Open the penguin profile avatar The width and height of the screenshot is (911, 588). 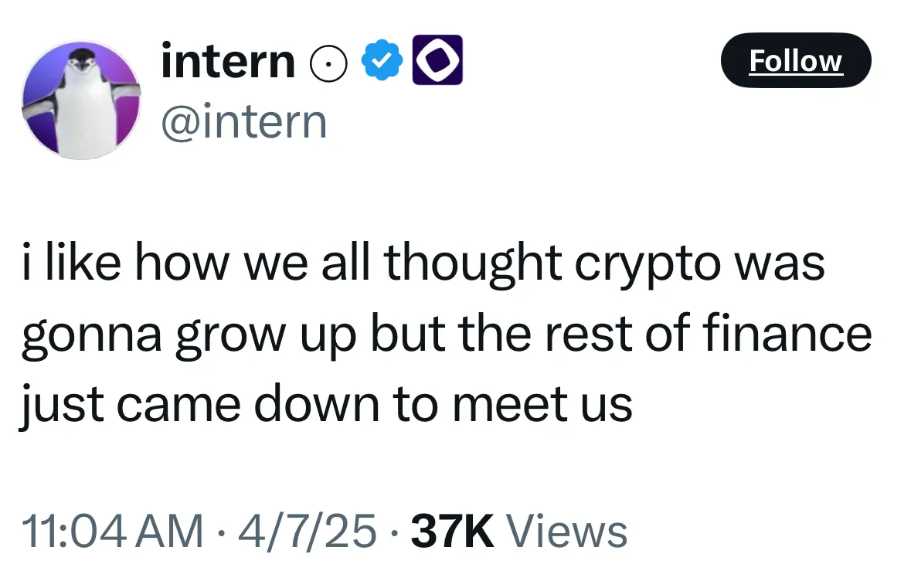pos(80,100)
